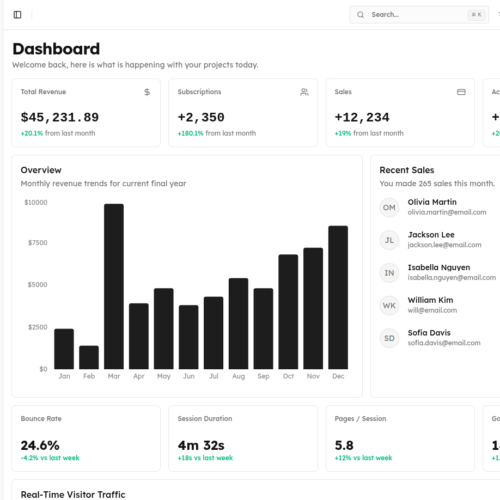Click isabella.nguyen@email.com address

click(452, 278)
